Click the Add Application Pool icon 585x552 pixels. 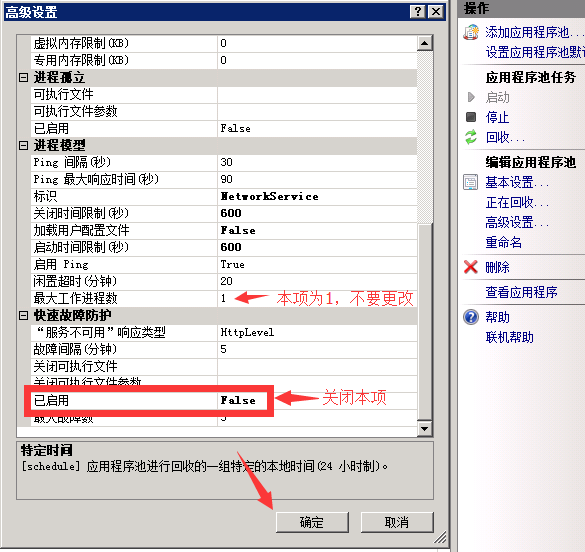(471, 32)
